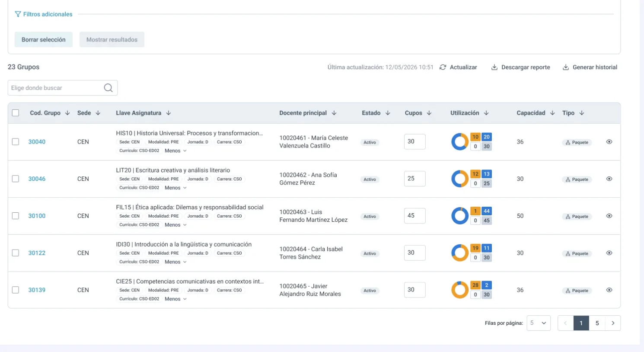The height and width of the screenshot is (352, 644).
Task: Sort by Utilización column arrow
Action: (486, 113)
